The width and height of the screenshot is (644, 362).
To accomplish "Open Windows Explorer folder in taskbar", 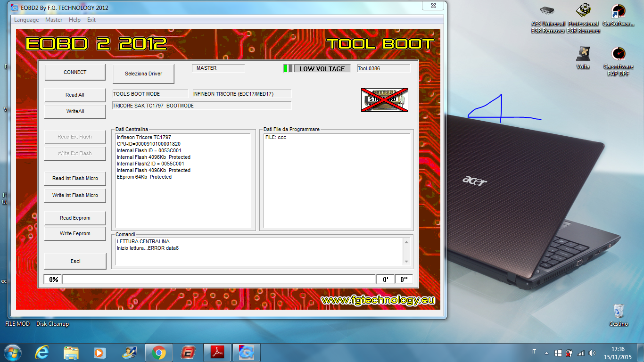I will pos(71,352).
